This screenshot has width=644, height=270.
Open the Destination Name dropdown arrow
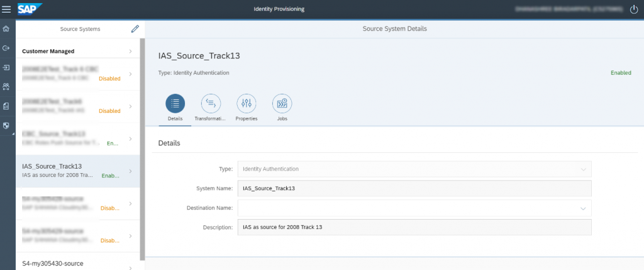tap(583, 208)
